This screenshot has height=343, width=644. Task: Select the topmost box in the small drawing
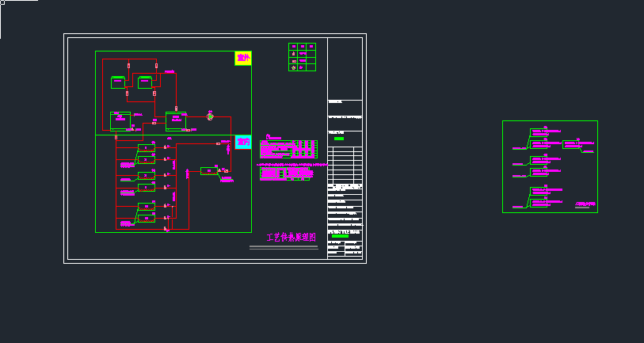[539, 131]
